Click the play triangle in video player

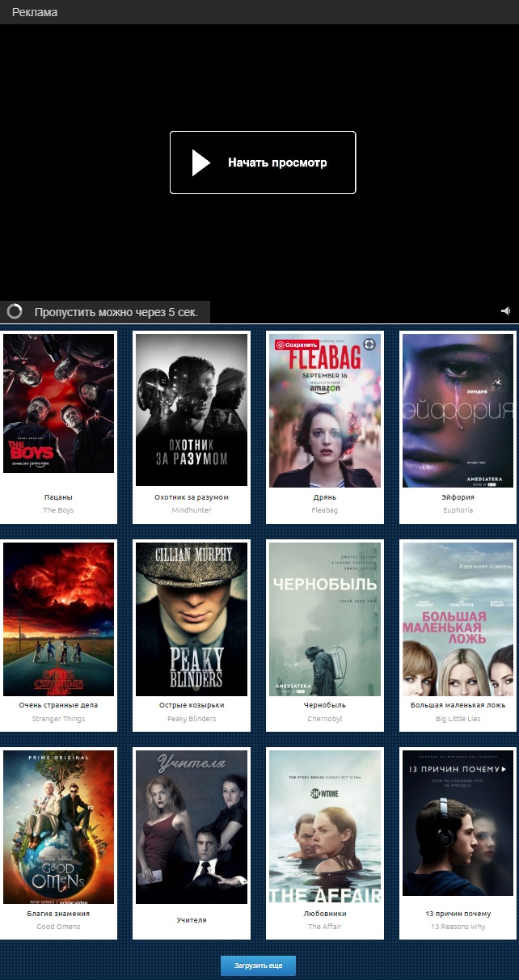click(200, 163)
